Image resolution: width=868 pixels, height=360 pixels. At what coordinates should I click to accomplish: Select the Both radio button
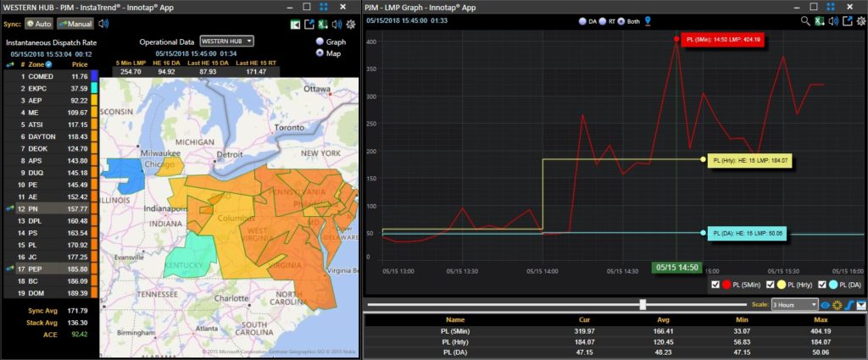coord(621,21)
